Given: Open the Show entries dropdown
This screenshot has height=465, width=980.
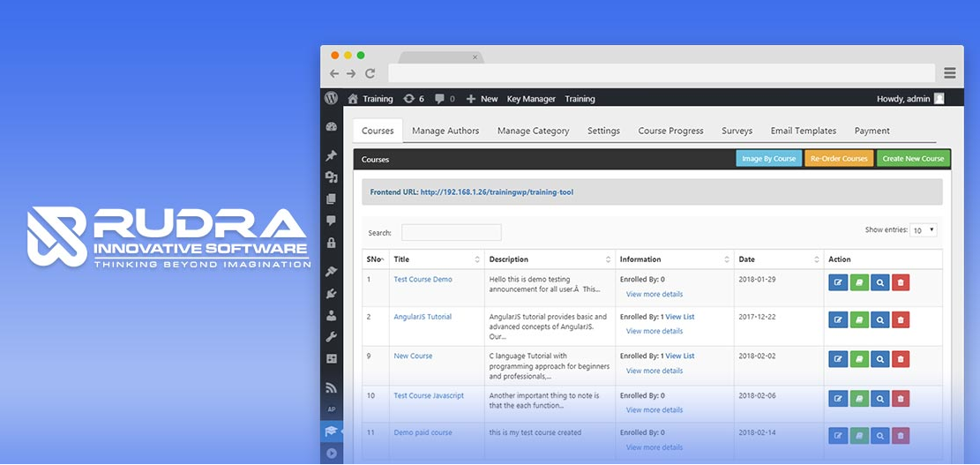Looking at the screenshot, I should pyautogui.click(x=924, y=230).
